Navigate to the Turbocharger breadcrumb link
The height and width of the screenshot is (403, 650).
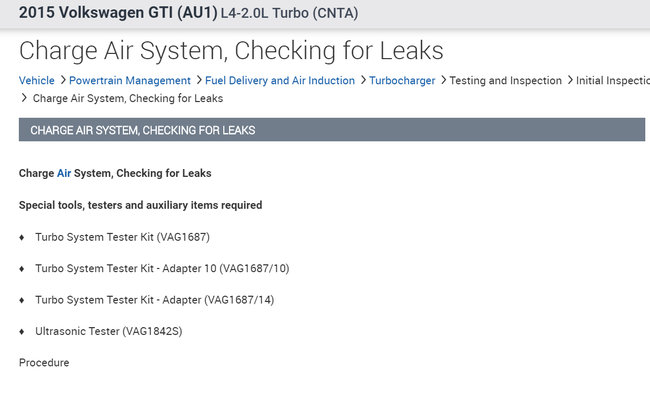click(402, 81)
